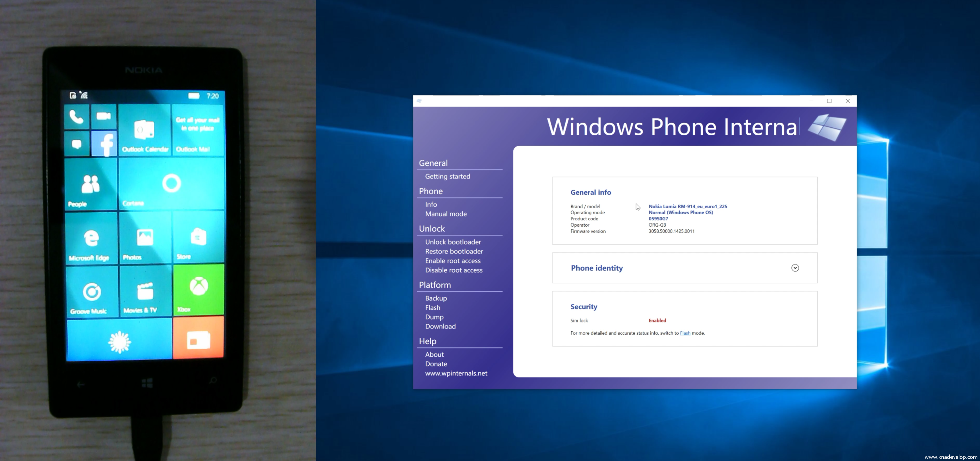Select Unlock bootloader menu item
This screenshot has width=980, height=461.
click(x=453, y=242)
